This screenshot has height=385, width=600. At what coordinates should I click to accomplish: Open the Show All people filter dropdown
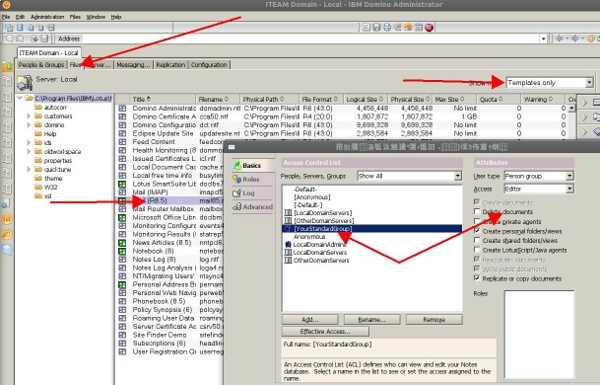tap(458, 176)
